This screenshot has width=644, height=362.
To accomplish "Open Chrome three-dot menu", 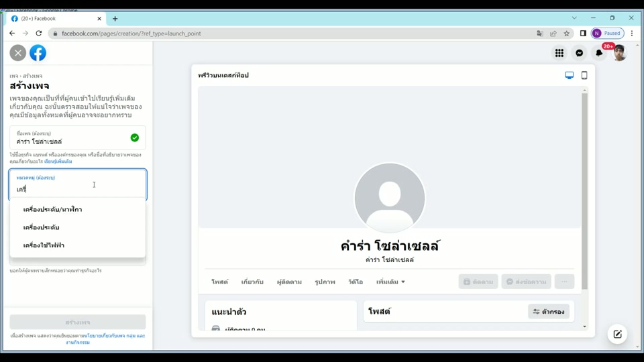I will coord(632,34).
